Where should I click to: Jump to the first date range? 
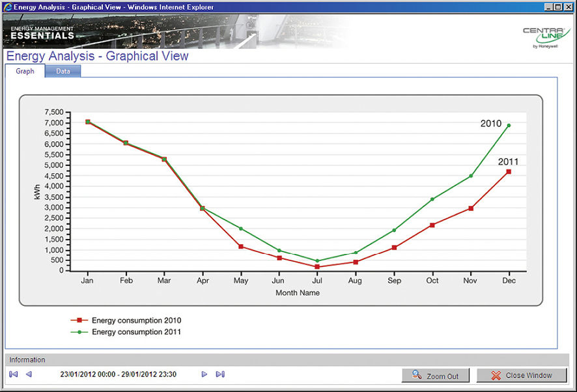click(14, 374)
